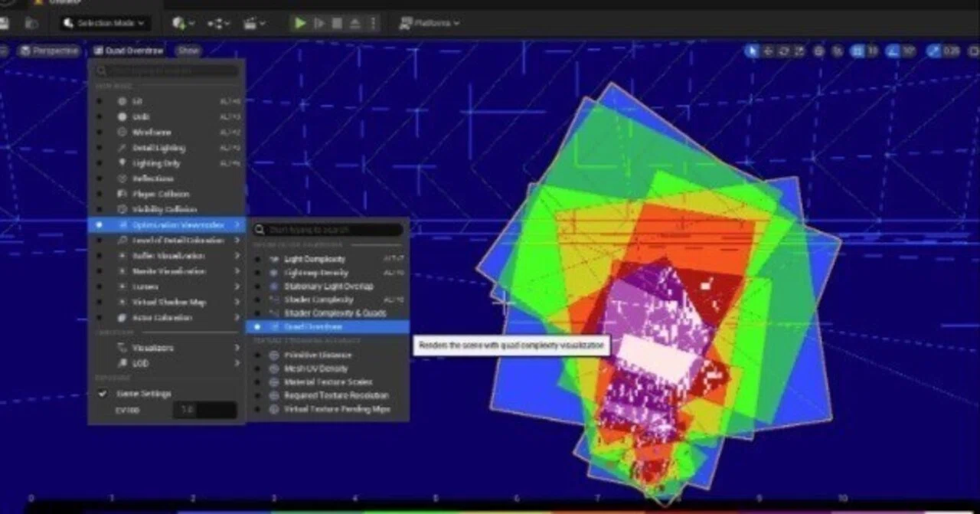
Task: Select Light Complexity view mode
Action: [x=328, y=260]
